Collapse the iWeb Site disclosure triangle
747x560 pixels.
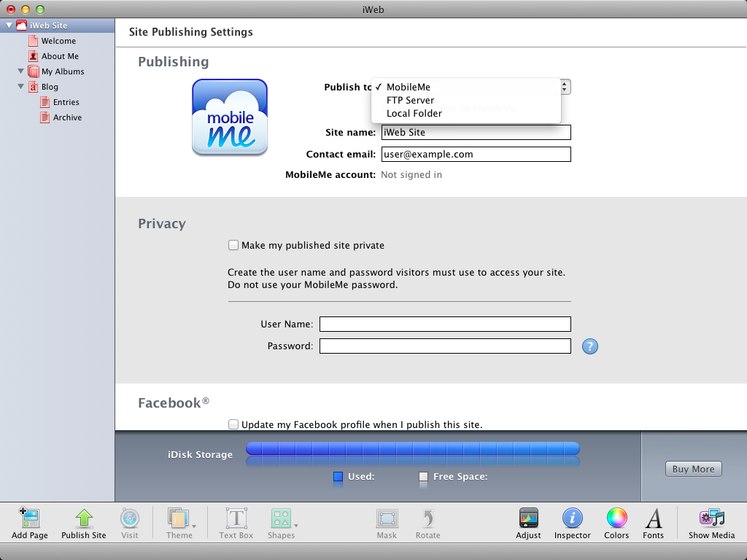click(x=9, y=26)
